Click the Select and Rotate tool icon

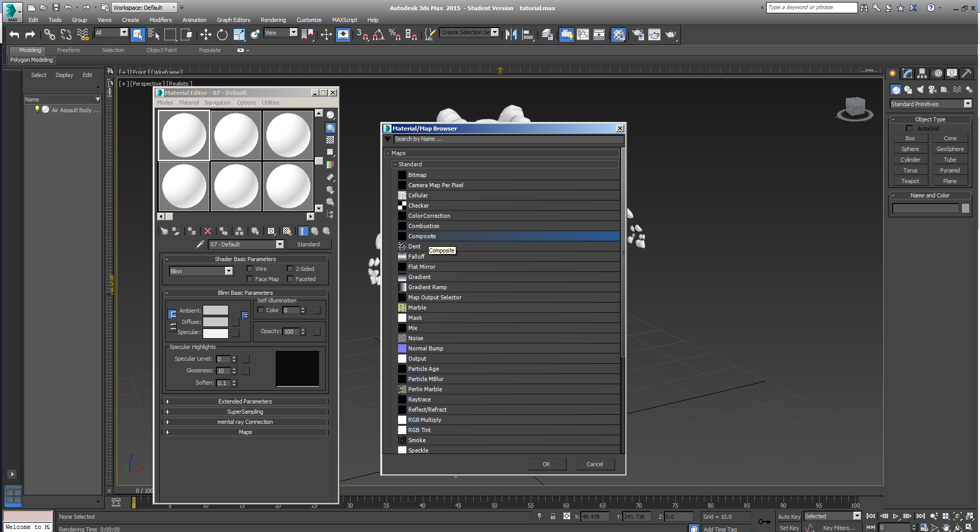tap(222, 35)
